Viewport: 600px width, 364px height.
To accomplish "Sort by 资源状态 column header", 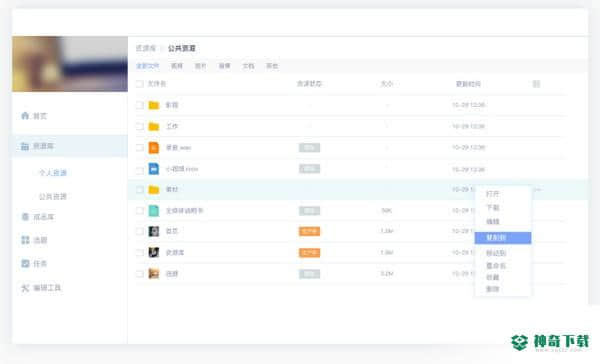I will 309,84.
